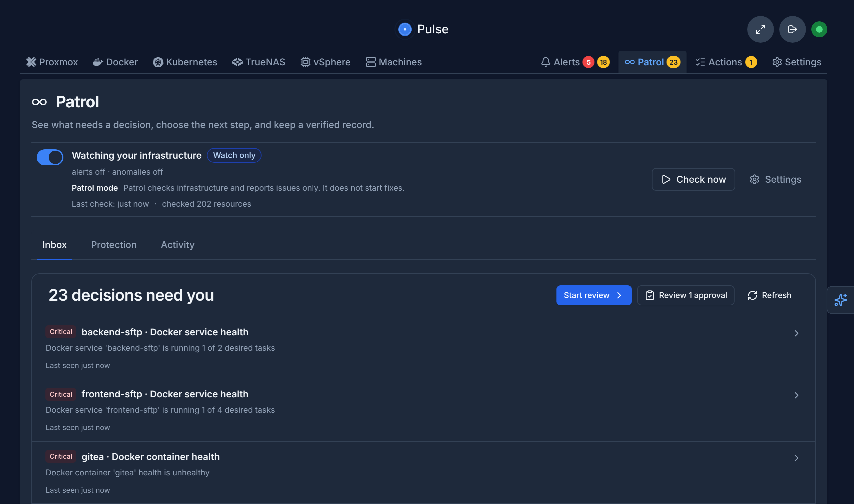Switch to the TrueNAS tab
Image resolution: width=854 pixels, height=504 pixels.
[x=259, y=62]
